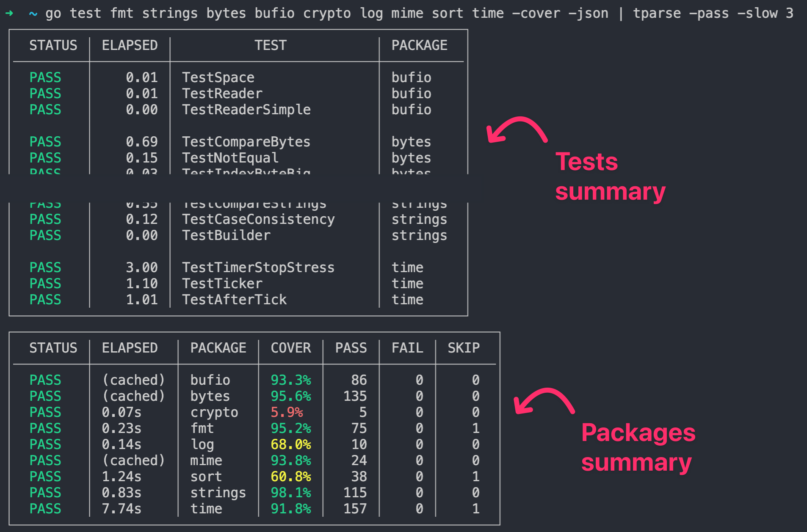The height and width of the screenshot is (532, 807).
Task: Click the 157 pass count for time
Action: 355,509
